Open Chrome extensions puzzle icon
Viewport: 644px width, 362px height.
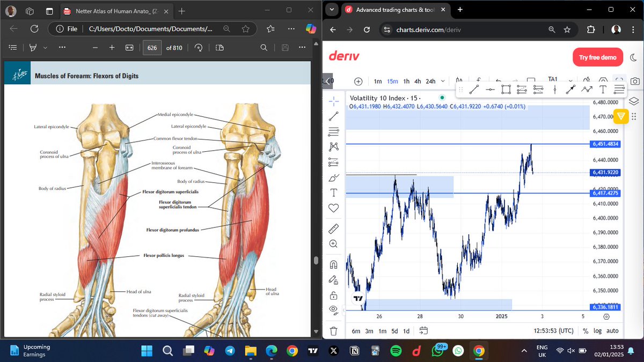click(591, 30)
